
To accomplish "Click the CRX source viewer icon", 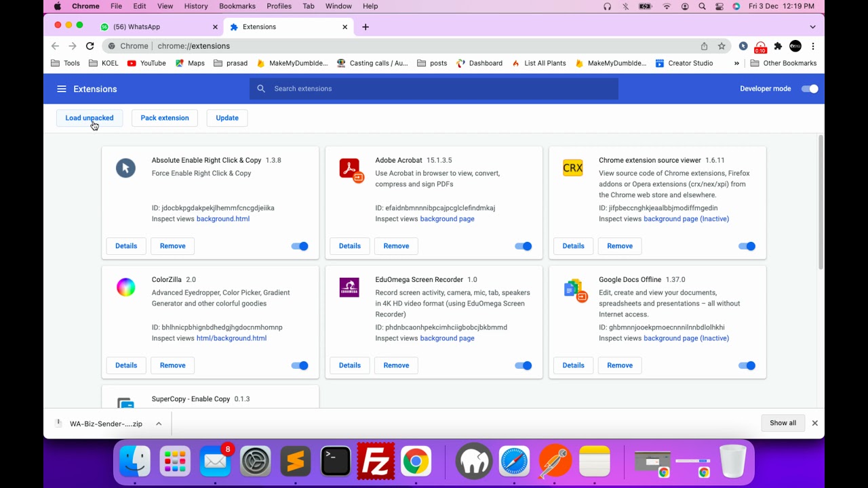I will coord(573,168).
